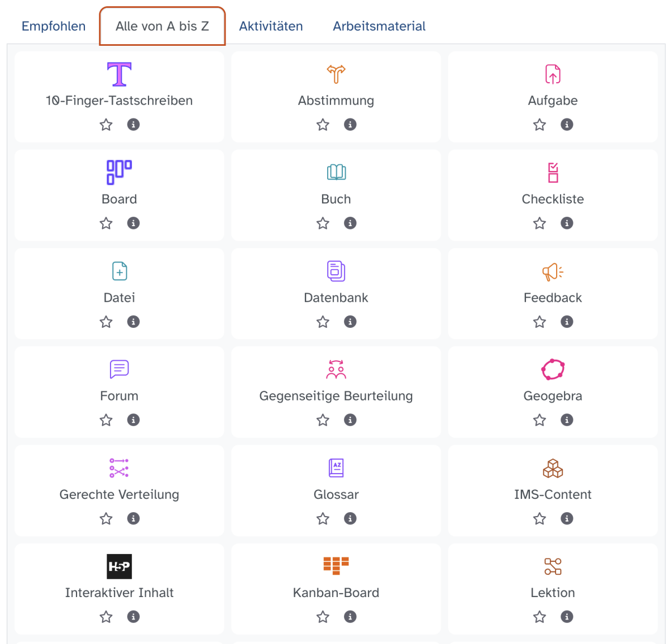Expand info about Gerechte Verteilung
The width and height of the screenshot is (670, 644).
pos(133,518)
